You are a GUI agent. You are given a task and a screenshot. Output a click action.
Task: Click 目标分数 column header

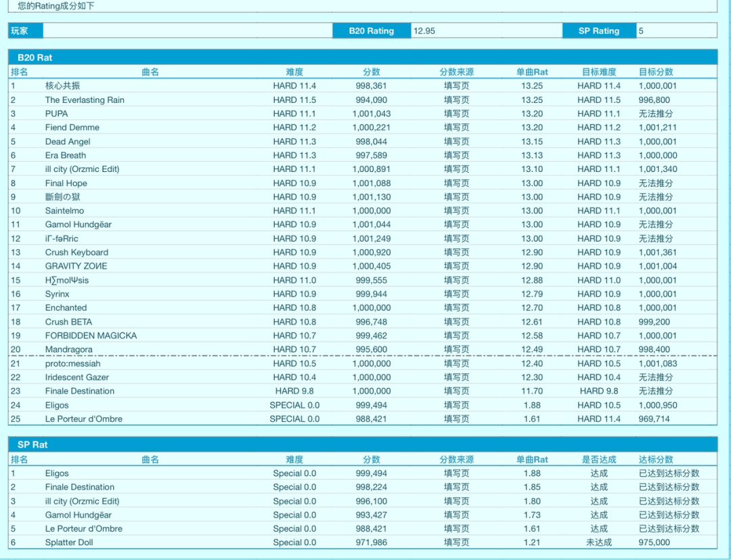tap(655, 72)
